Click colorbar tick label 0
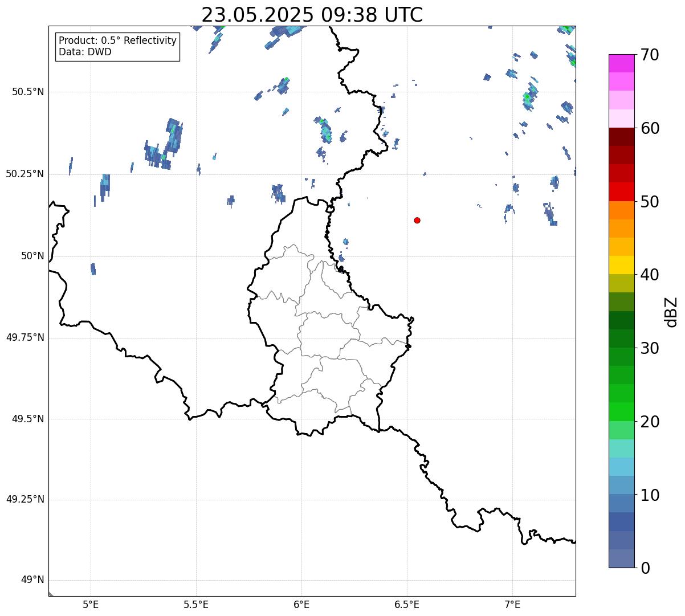The image size is (685, 616). 645,568
